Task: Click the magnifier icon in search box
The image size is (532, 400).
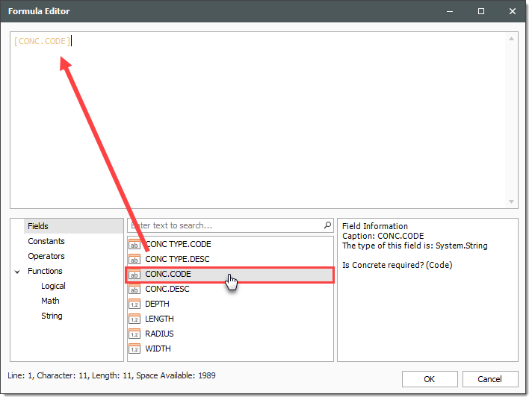Action: 327,225
